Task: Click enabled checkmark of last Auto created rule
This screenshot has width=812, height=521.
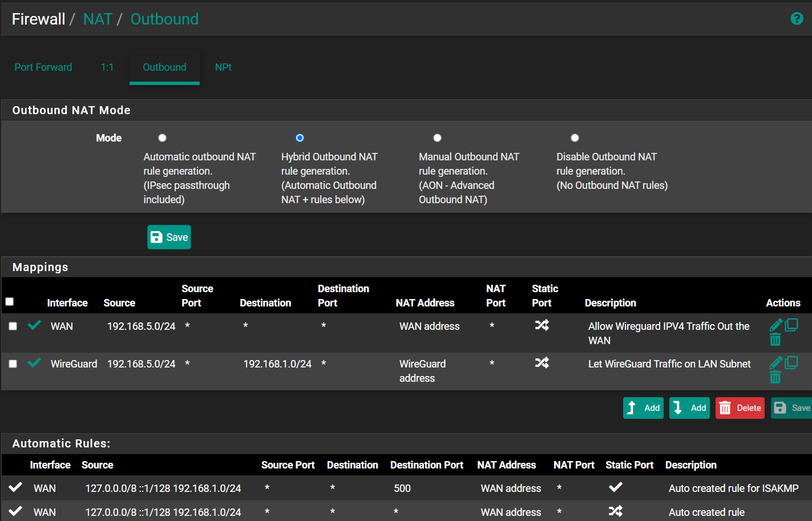Action: 15,511
